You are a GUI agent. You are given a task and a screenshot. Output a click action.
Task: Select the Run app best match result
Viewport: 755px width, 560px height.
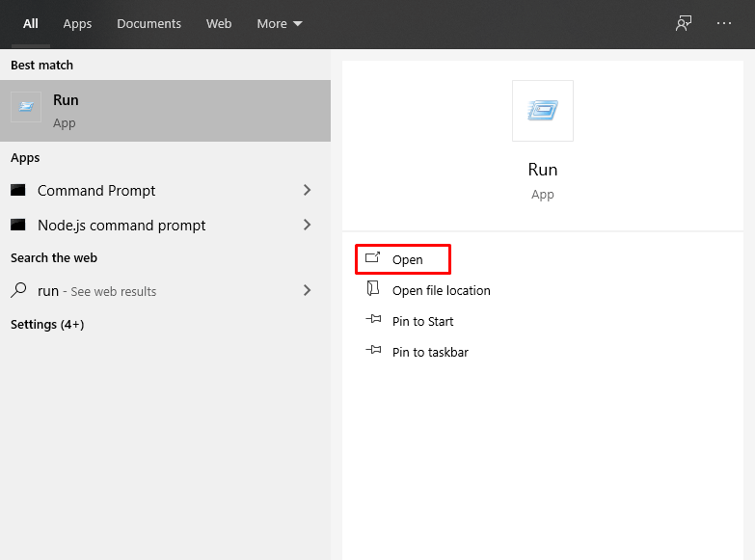pyautogui.click(x=165, y=111)
